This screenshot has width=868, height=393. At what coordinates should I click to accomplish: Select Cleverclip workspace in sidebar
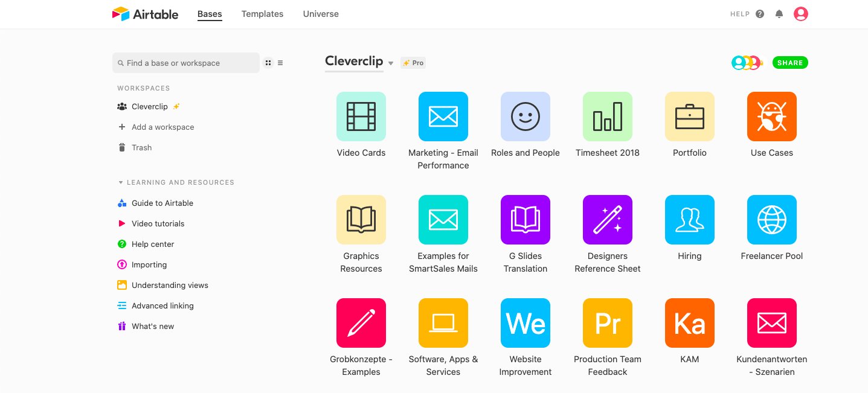tap(150, 106)
